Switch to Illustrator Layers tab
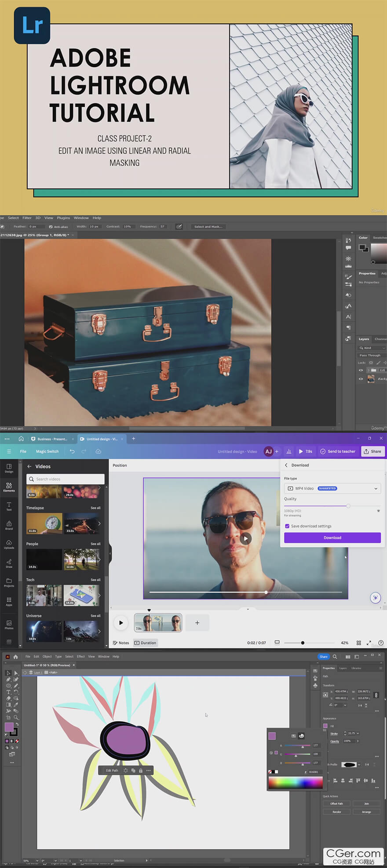387x868 pixels. (x=343, y=668)
